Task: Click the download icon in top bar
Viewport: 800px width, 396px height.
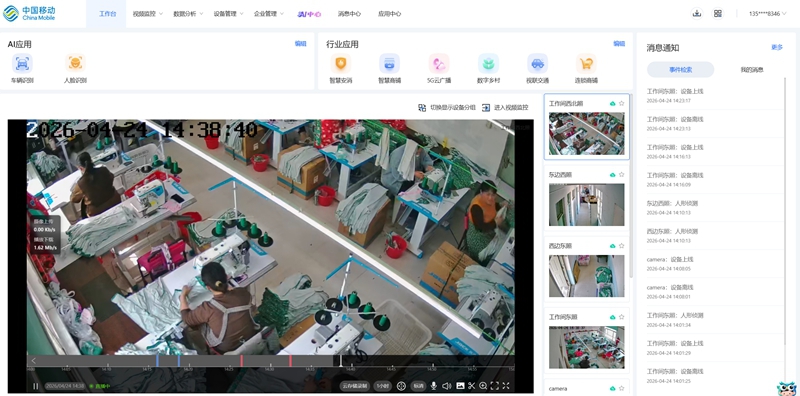Action: click(x=696, y=14)
